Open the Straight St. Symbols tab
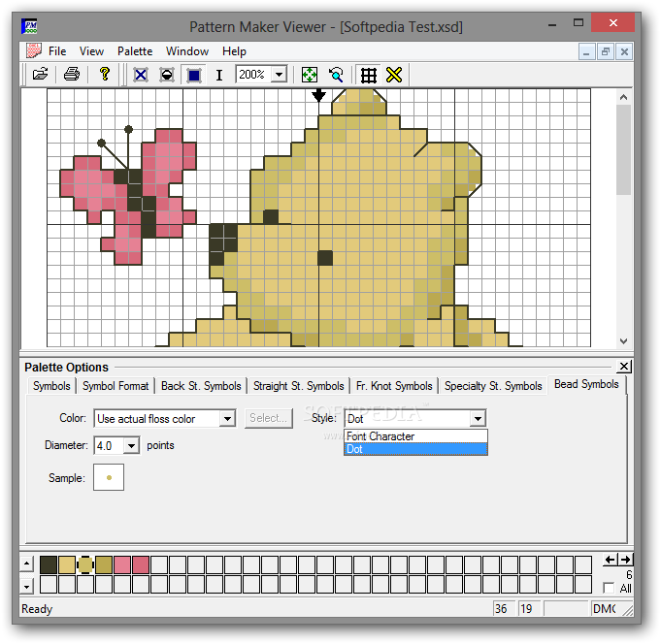661x644 pixels. tap(298, 386)
